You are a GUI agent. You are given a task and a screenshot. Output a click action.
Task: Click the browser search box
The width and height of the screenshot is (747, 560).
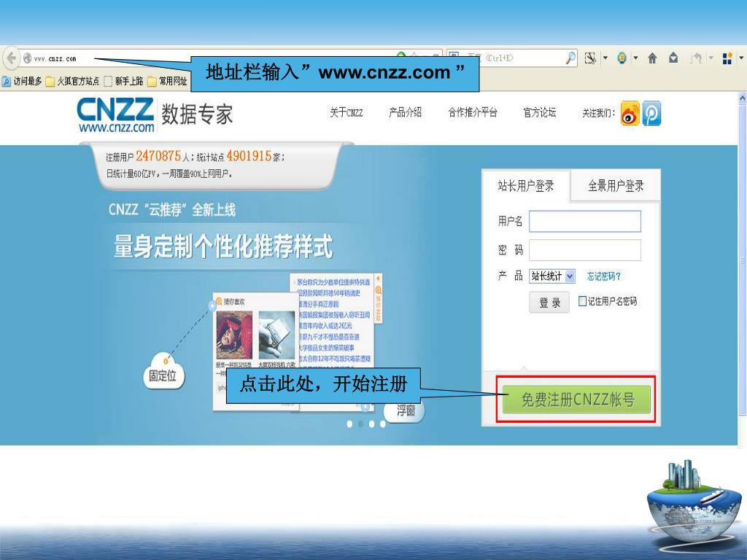tap(512, 58)
